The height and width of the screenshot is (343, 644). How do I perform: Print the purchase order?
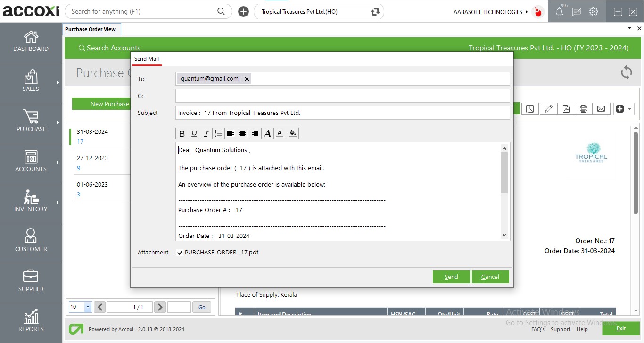(584, 109)
